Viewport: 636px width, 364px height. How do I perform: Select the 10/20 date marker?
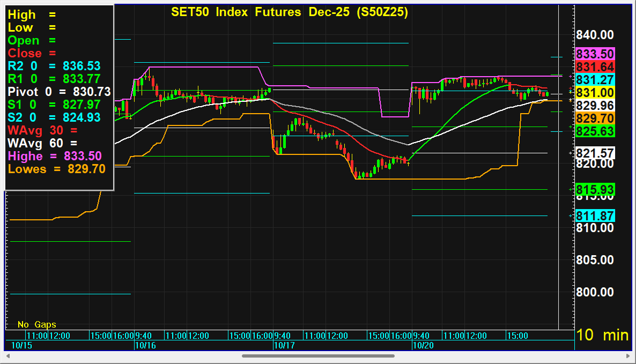[x=423, y=346]
